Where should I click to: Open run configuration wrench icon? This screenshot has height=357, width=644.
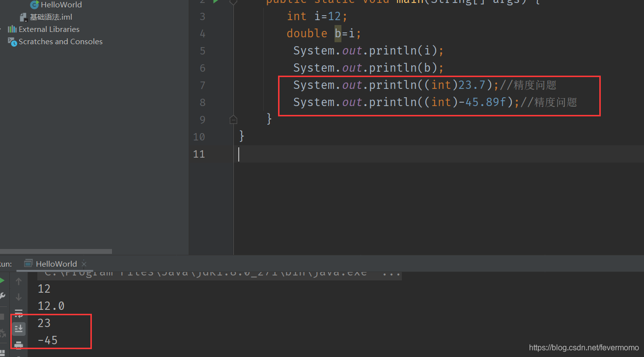tap(2, 296)
